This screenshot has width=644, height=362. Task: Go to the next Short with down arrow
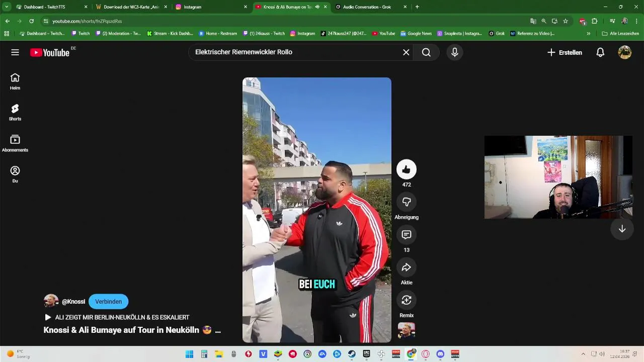622,229
